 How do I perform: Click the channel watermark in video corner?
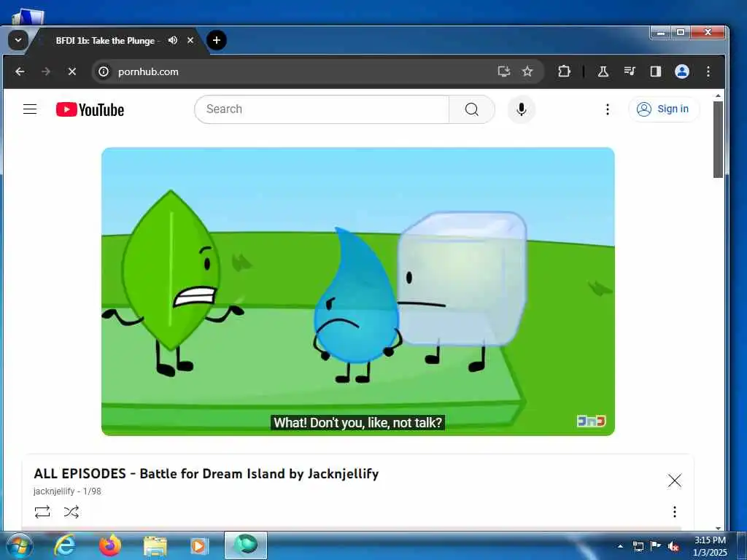[591, 421]
